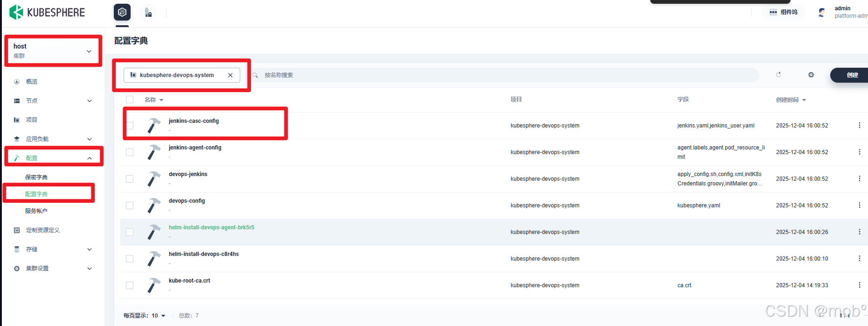Open more actions for jenkins-casc-config
The image size is (868, 326).
(x=859, y=125)
